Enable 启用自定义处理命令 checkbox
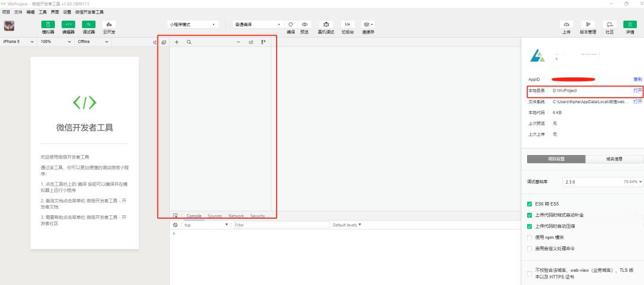The width and height of the screenshot is (644, 285). (530, 249)
